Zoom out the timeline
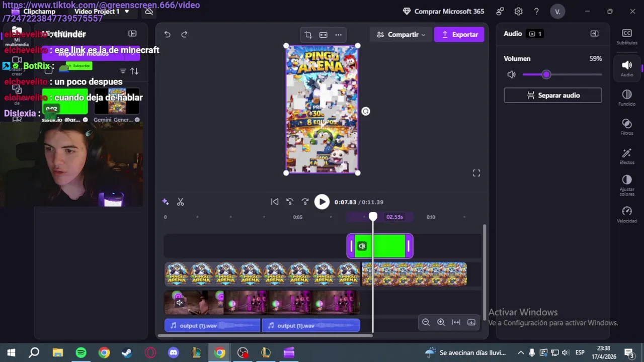Viewport: 644px width, 362px height. [426, 322]
